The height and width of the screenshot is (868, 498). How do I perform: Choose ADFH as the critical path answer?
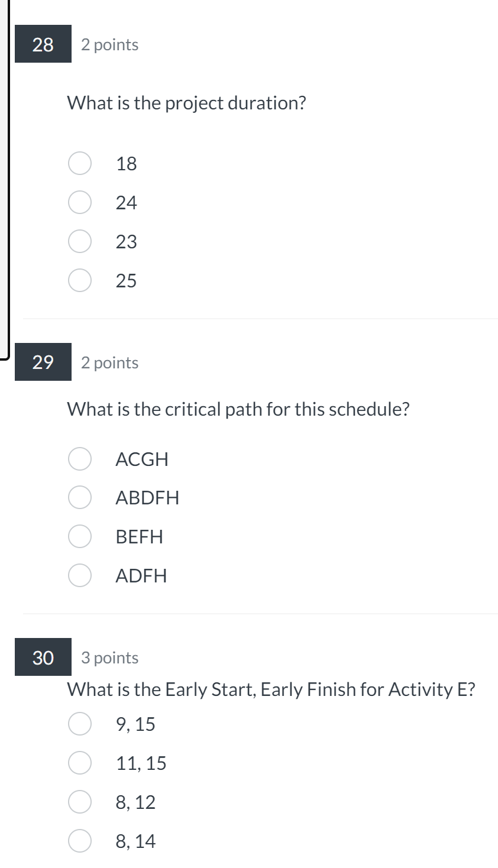79,576
